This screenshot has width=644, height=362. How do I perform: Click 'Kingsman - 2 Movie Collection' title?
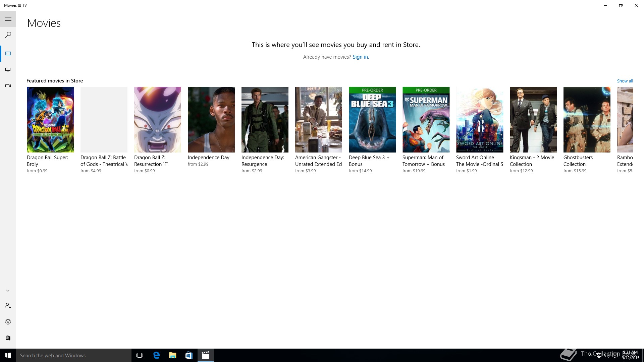pyautogui.click(x=532, y=161)
